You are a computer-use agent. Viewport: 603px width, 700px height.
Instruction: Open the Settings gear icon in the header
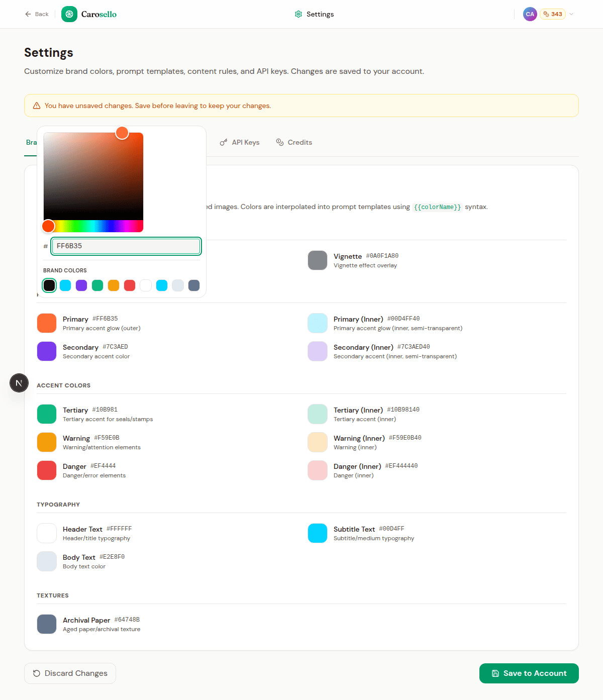coord(298,14)
